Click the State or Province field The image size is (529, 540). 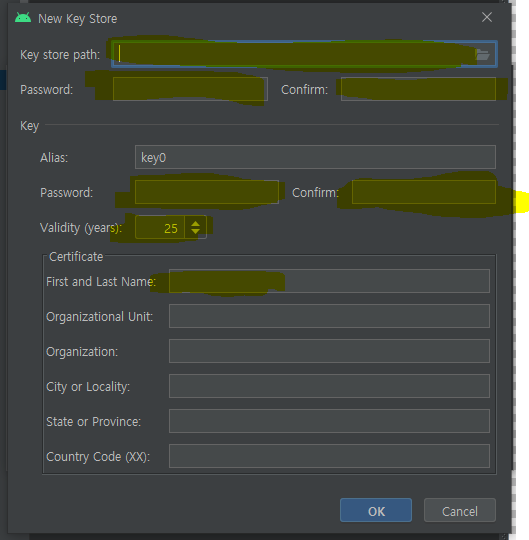pyautogui.click(x=329, y=421)
